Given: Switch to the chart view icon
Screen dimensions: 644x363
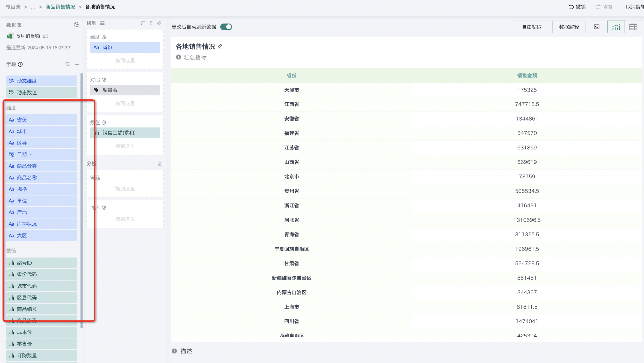Looking at the screenshot, I should (x=616, y=27).
